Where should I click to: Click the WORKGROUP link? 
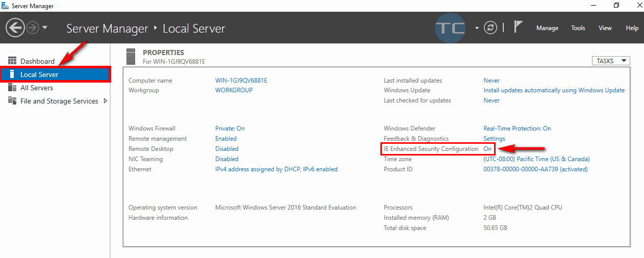point(234,90)
